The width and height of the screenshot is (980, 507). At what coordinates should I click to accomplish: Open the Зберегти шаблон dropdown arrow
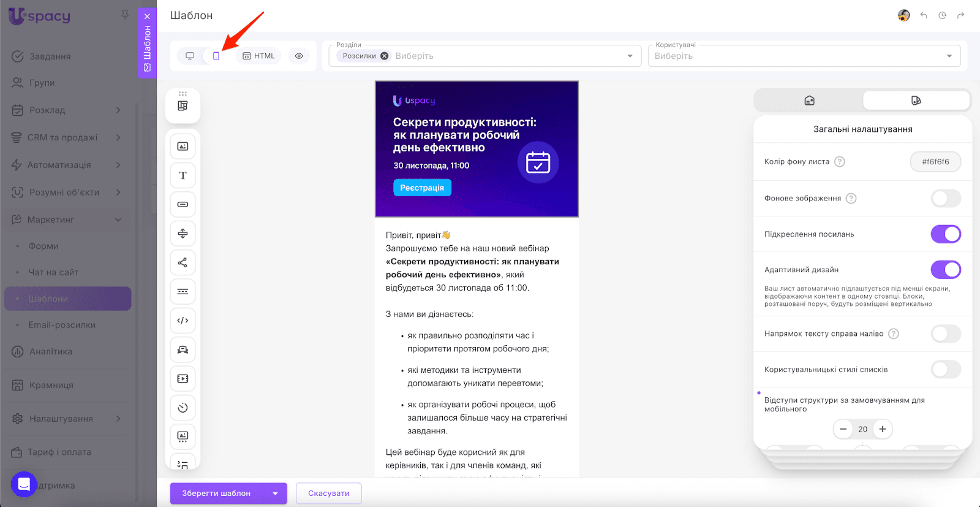tap(275, 494)
